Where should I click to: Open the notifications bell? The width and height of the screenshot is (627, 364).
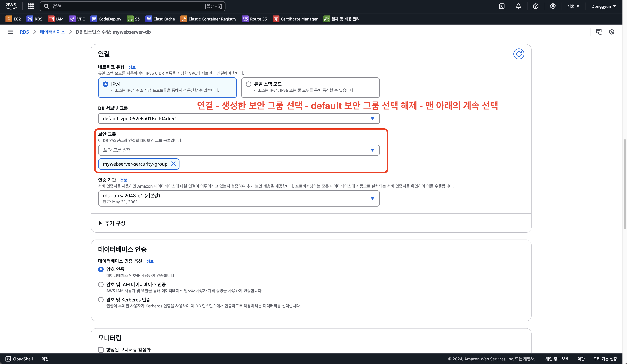tap(519, 6)
